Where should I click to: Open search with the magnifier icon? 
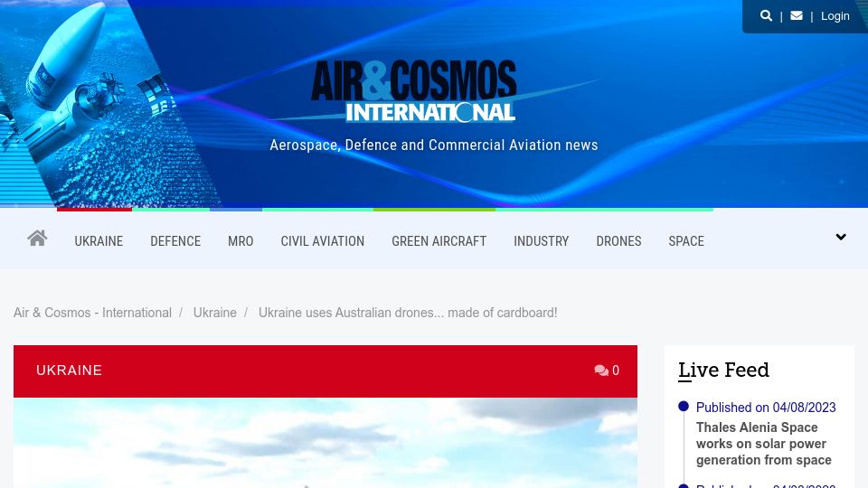[766, 15]
